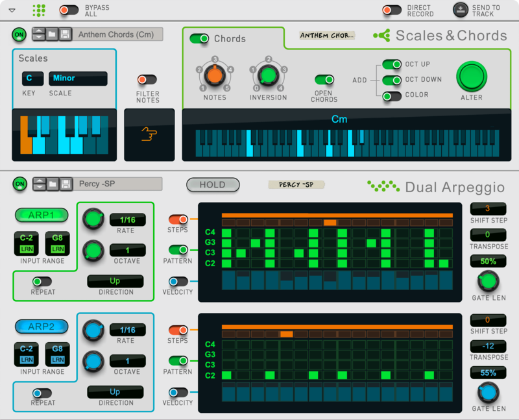Collapse the device with the top-left triangle

[12, 10]
